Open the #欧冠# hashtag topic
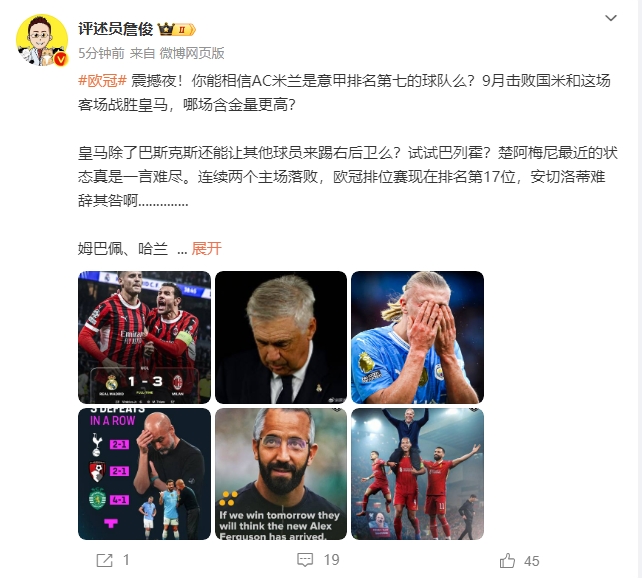642x578 pixels. tap(102, 81)
